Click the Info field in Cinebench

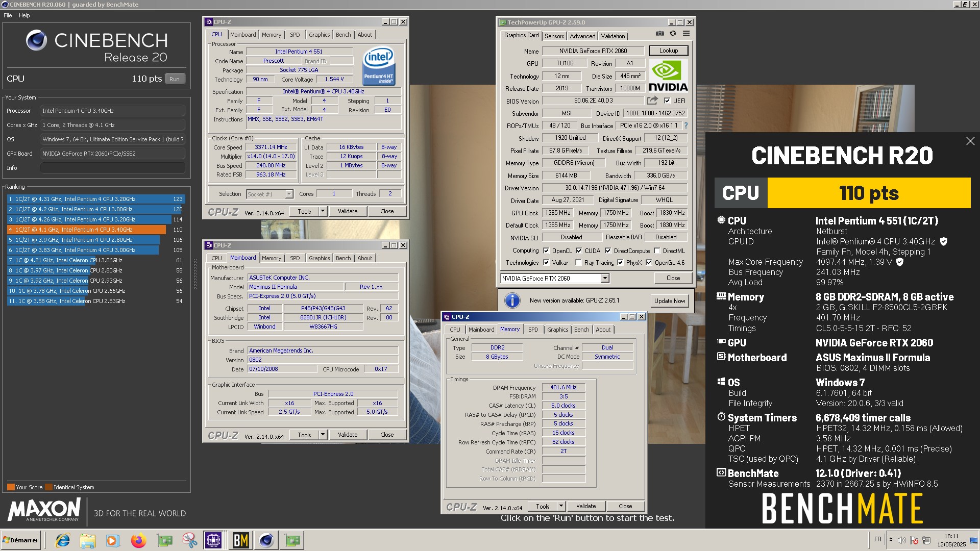pyautogui.click(x=112, y=168)
